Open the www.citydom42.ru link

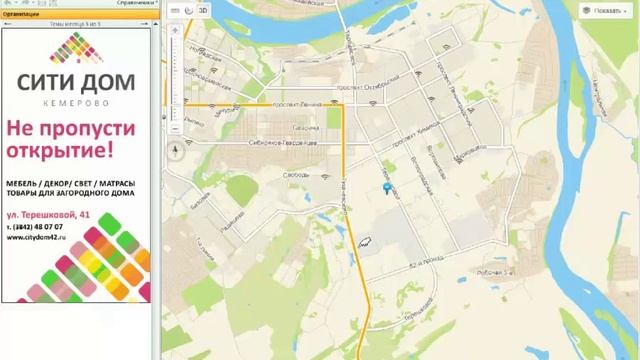pos(36,237)
